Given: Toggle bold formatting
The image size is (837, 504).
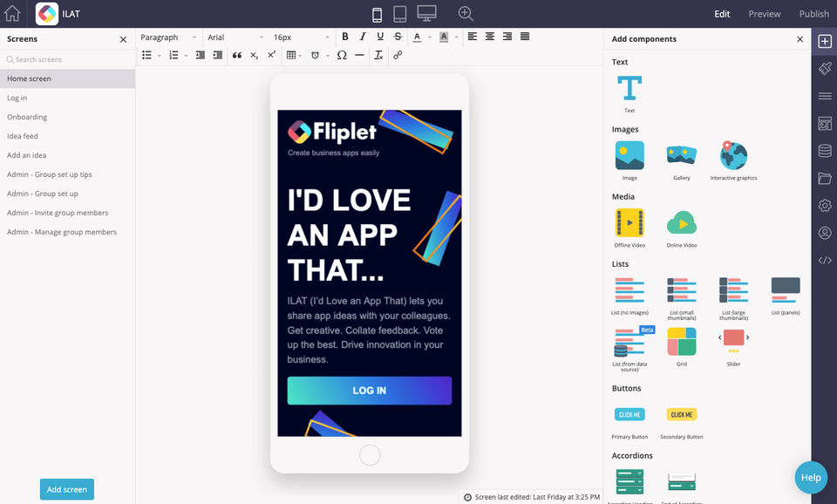Looking at the screenshot, I should pos(345,37).
